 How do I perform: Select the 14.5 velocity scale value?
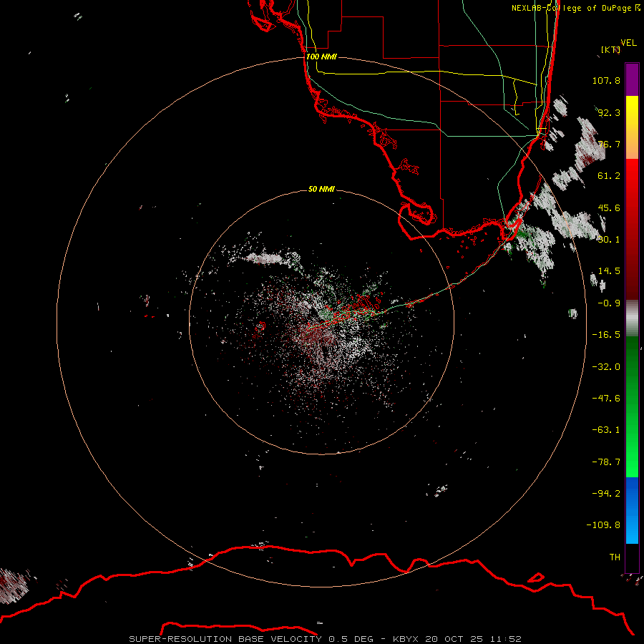(x=609, y=271)
